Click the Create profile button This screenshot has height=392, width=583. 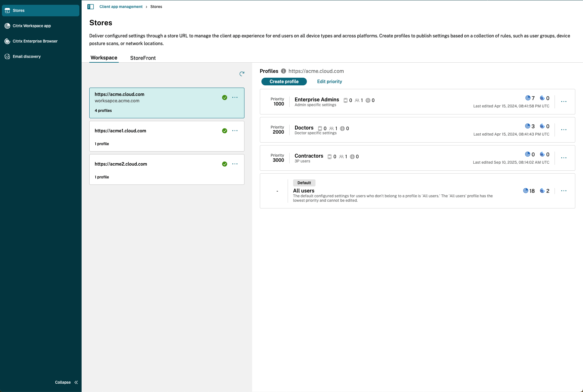tap(284, 82)
